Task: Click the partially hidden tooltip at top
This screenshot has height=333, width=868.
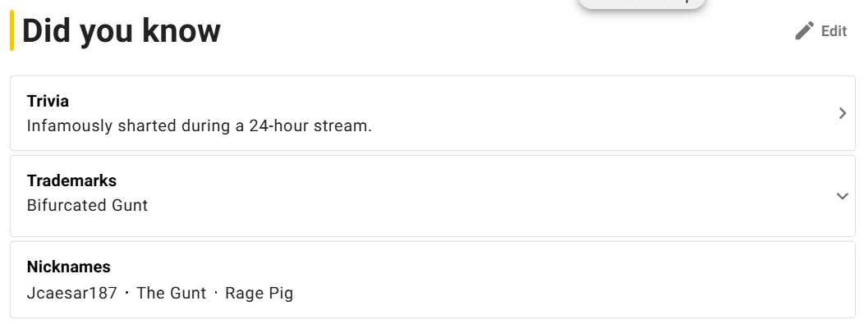Action: click(x=642, y=4)
